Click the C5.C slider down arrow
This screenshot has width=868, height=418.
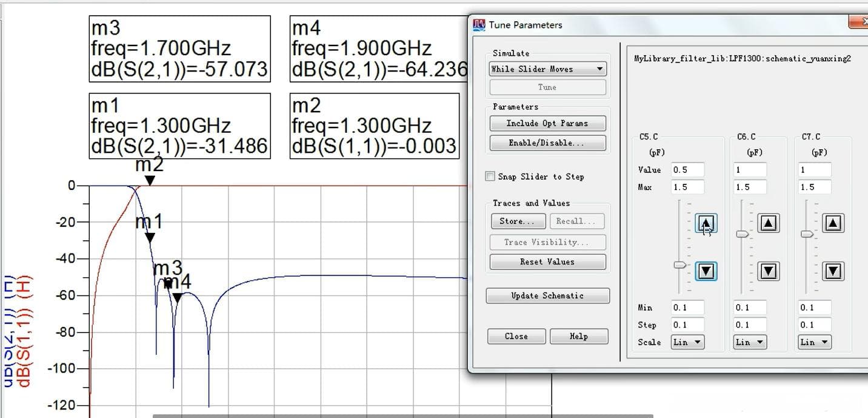pos(706,271)
